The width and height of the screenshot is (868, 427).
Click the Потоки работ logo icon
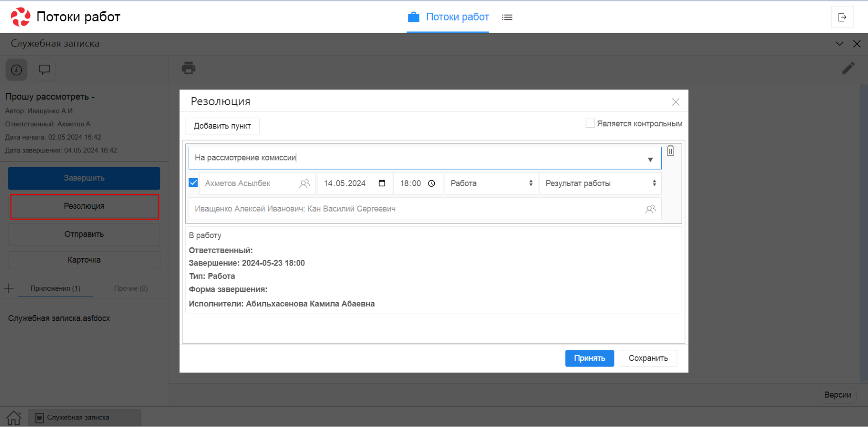pyautogui.click(x=20, y=17)
